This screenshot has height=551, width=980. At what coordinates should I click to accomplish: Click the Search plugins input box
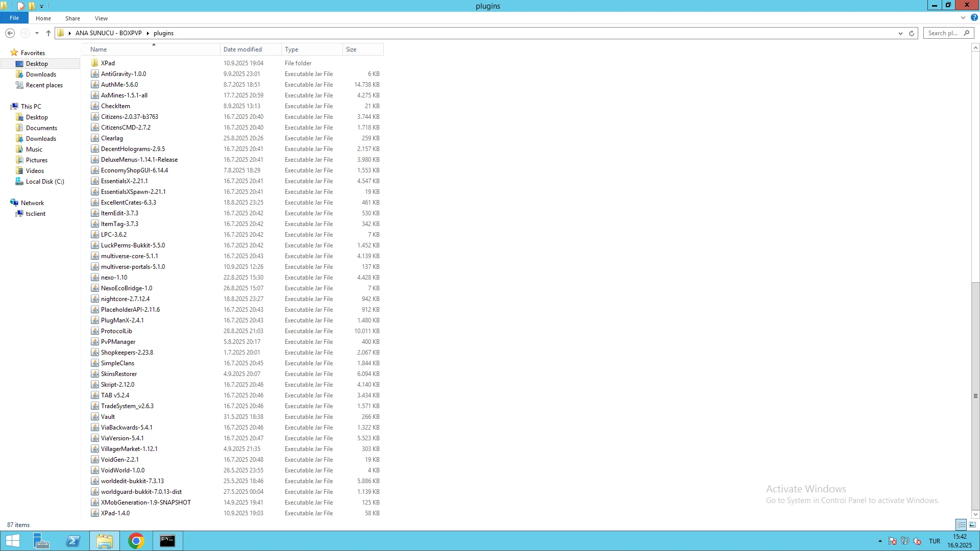click(943, 33)
